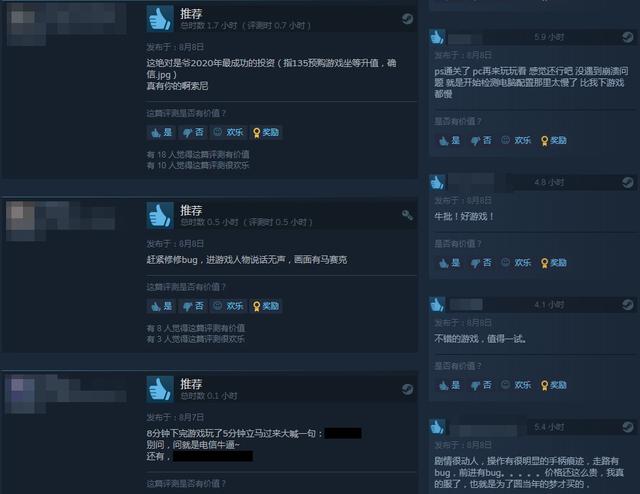Give 奖励 award to the 2020 investment review
This screenshot has width=640, height=494.
(266, 132)
